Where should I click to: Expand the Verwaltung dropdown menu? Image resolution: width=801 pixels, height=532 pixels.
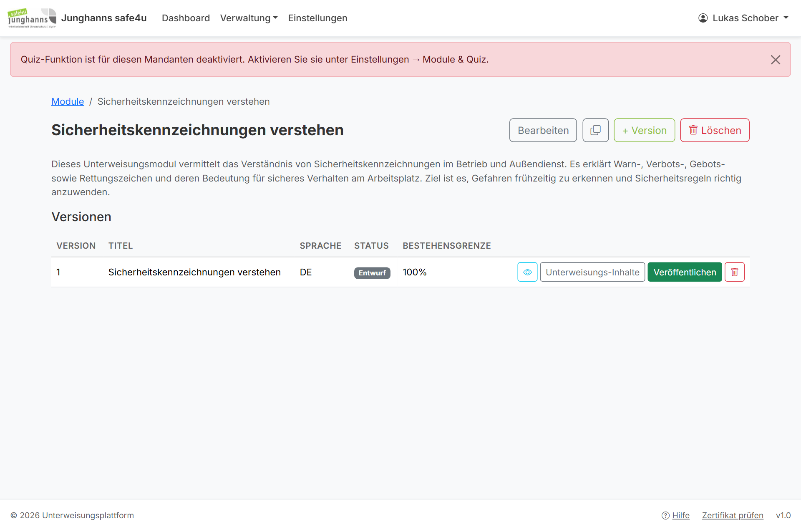249,18
